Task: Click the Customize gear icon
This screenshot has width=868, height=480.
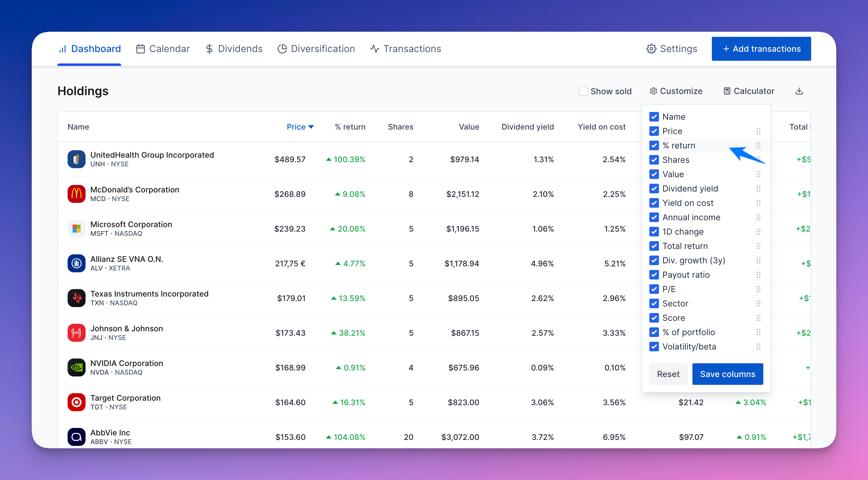Action: tap(653, 91)
